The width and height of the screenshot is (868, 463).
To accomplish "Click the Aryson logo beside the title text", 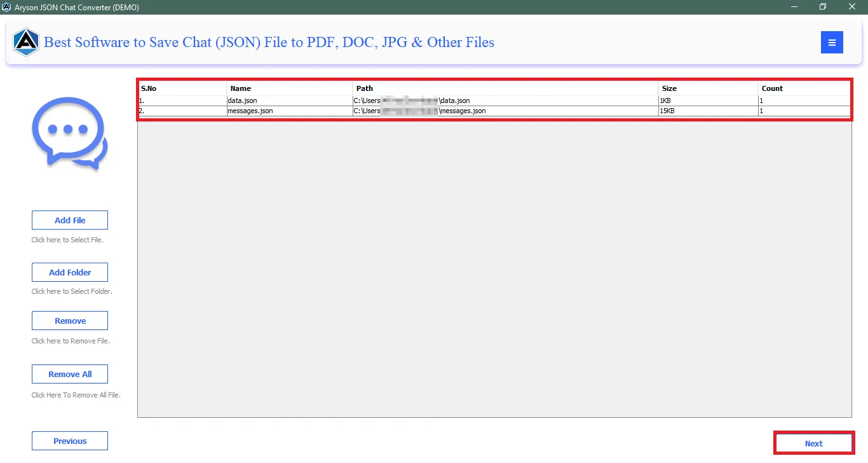I will [x=25, y=42].
